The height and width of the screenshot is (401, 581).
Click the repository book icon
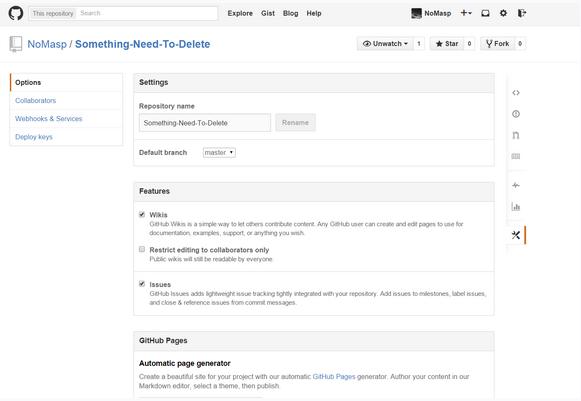16,44
